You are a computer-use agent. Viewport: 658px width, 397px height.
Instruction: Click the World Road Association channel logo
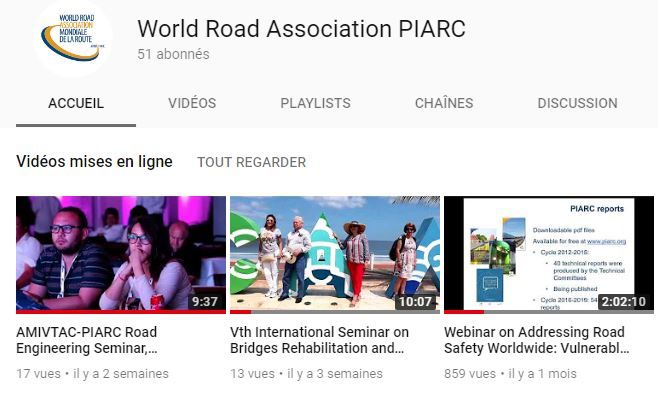[x=73, y=38]
